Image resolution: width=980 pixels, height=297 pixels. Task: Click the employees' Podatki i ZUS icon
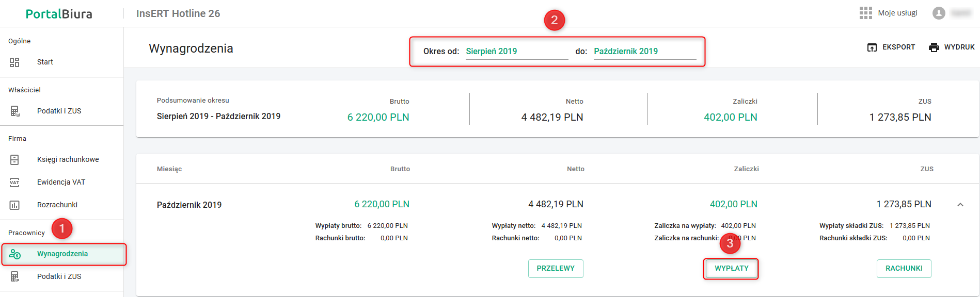click(x=14, y=277)
